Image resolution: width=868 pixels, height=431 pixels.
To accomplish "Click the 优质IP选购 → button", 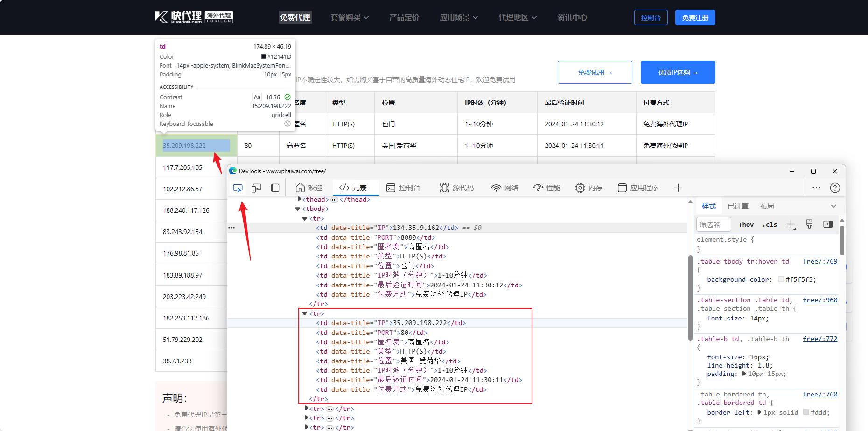I will (x=678, y=72).
